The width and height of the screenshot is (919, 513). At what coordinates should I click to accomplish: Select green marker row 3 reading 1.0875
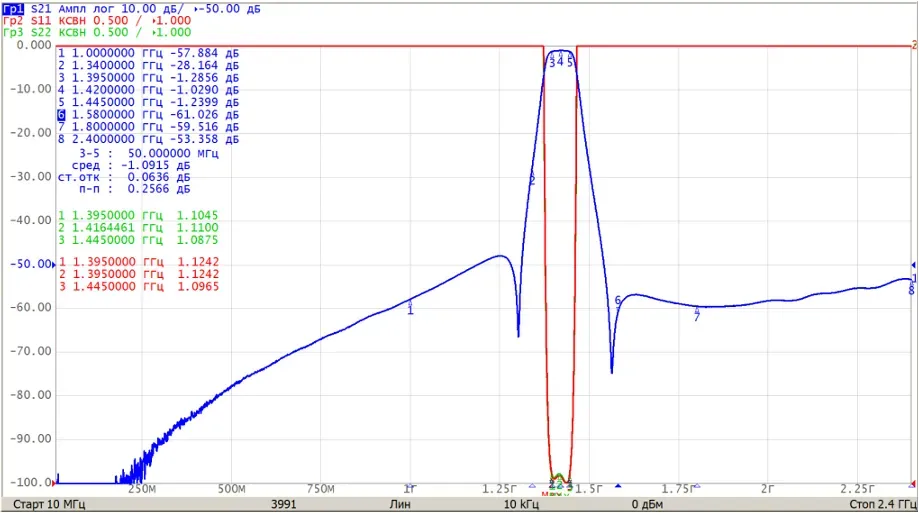coord(138,240)
